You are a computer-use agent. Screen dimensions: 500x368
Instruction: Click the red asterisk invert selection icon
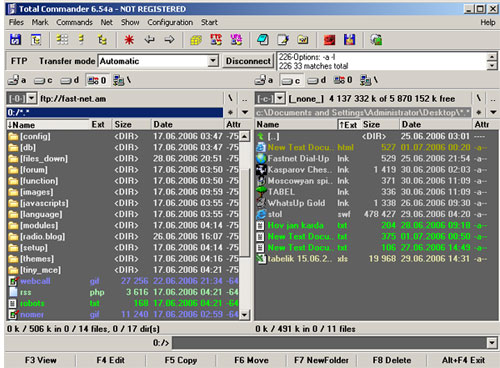[x=129, y=40]
